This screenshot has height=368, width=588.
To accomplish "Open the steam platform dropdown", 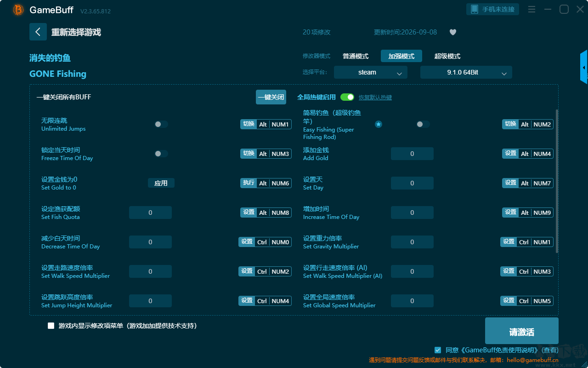I will click(x=371, y=72).
